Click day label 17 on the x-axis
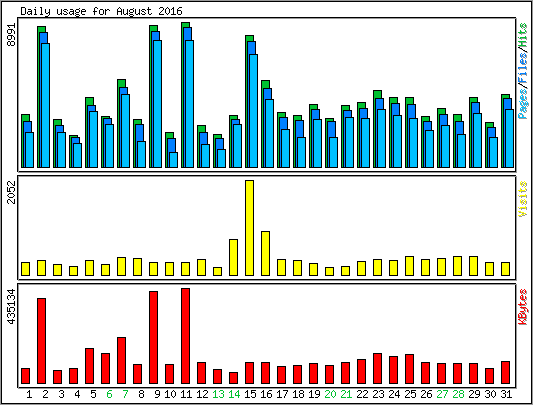Screen dimensions: 533x405 tap(282, 394)
